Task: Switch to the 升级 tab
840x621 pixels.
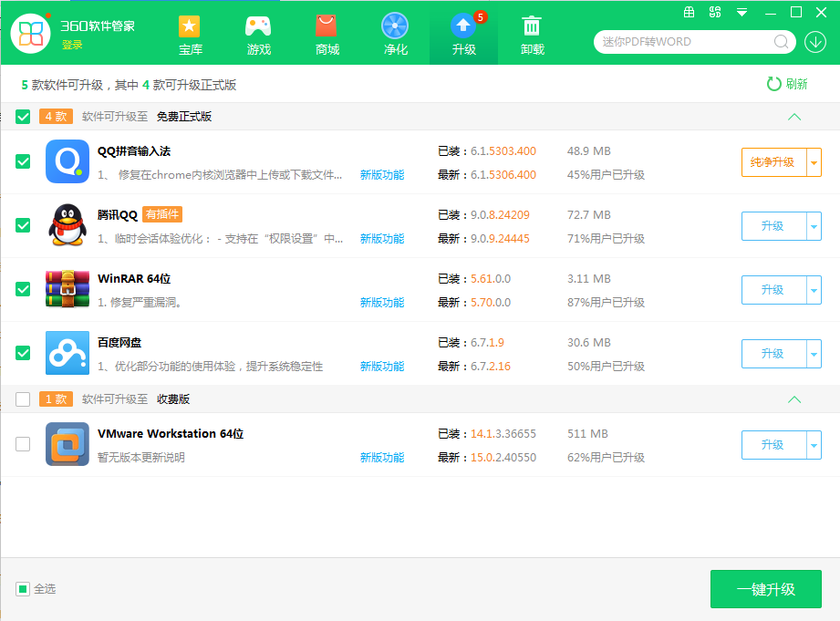Action: click(464, 33)
